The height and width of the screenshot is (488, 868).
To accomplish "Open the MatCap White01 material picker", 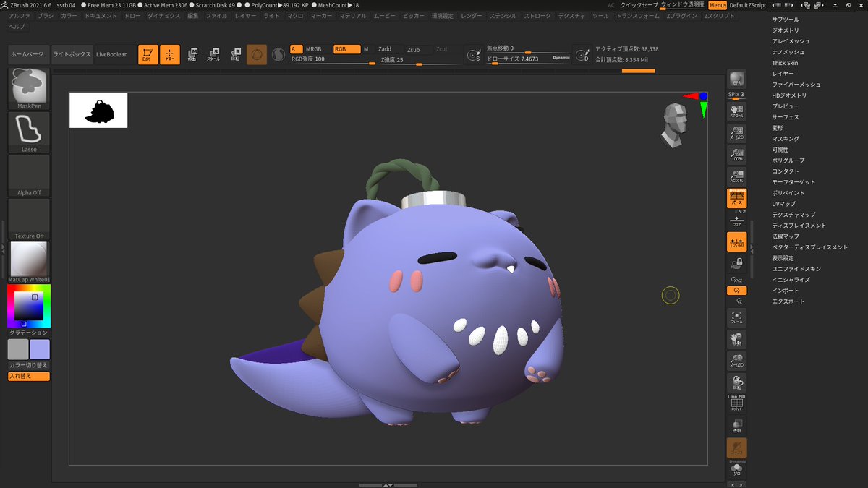I will point(29,262).
